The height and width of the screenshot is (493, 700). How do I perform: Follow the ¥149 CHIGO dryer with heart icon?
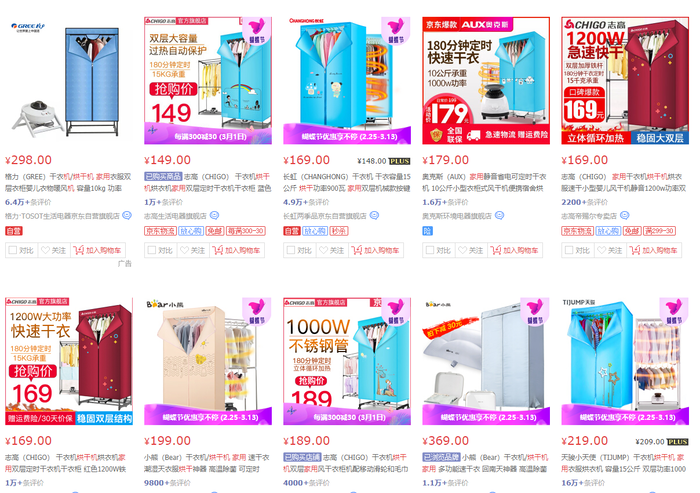point(191,250)
